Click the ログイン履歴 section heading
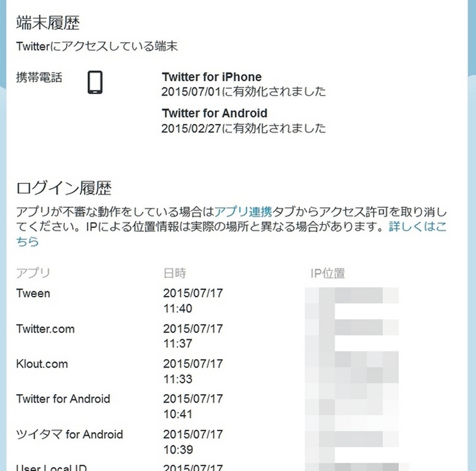 pos(64,188)
